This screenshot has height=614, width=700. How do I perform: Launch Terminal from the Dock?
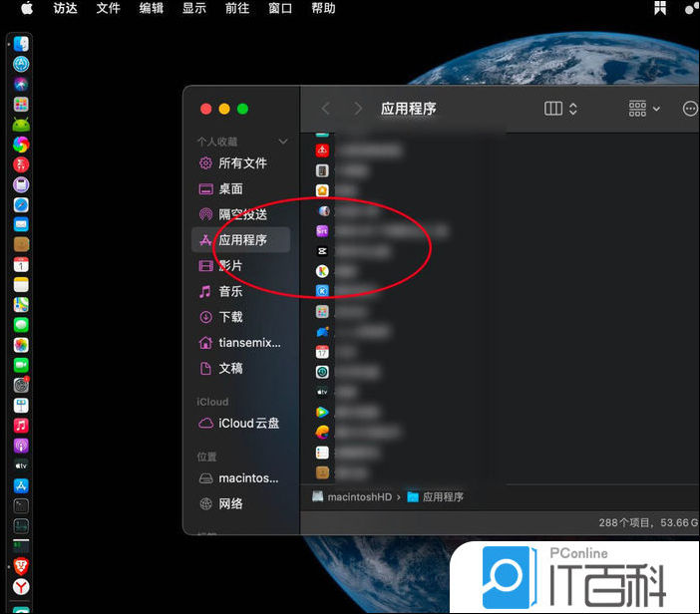[x=21, y=505]
